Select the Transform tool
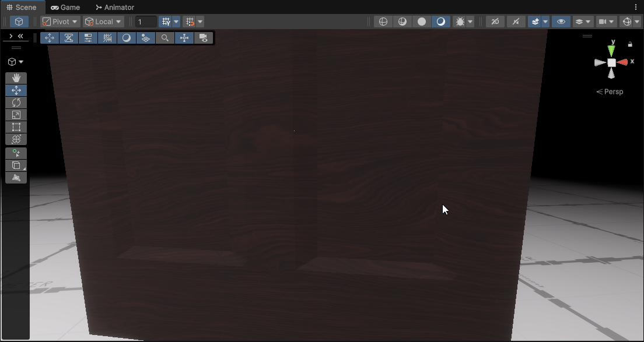This screenshot has height=342, width=644. tap(16, 139)
